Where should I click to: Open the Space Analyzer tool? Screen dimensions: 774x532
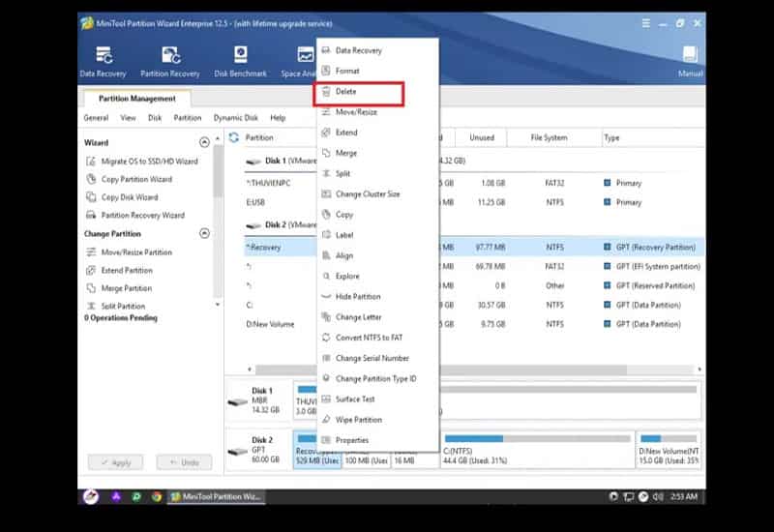click(x=299, y=62)
